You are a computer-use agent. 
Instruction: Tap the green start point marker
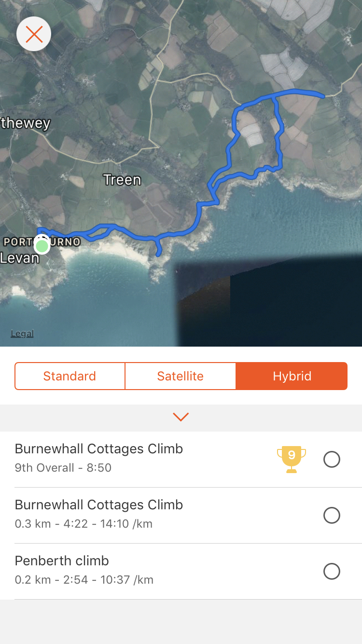pos(42,246)
